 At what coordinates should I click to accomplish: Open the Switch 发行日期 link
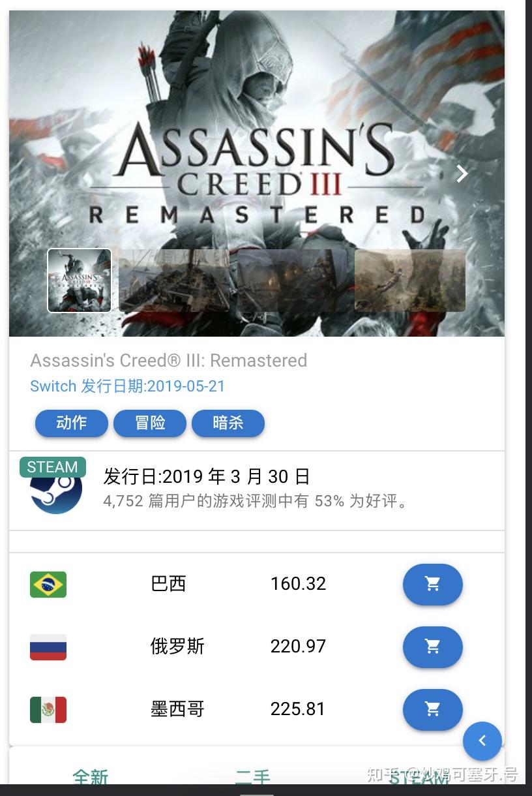coord(128,386)
